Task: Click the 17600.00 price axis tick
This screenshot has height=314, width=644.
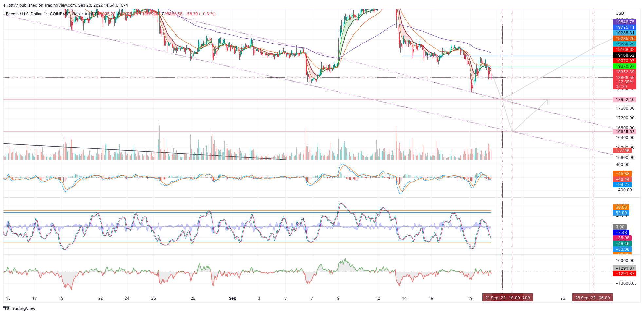Action: [x=625, y=108]
